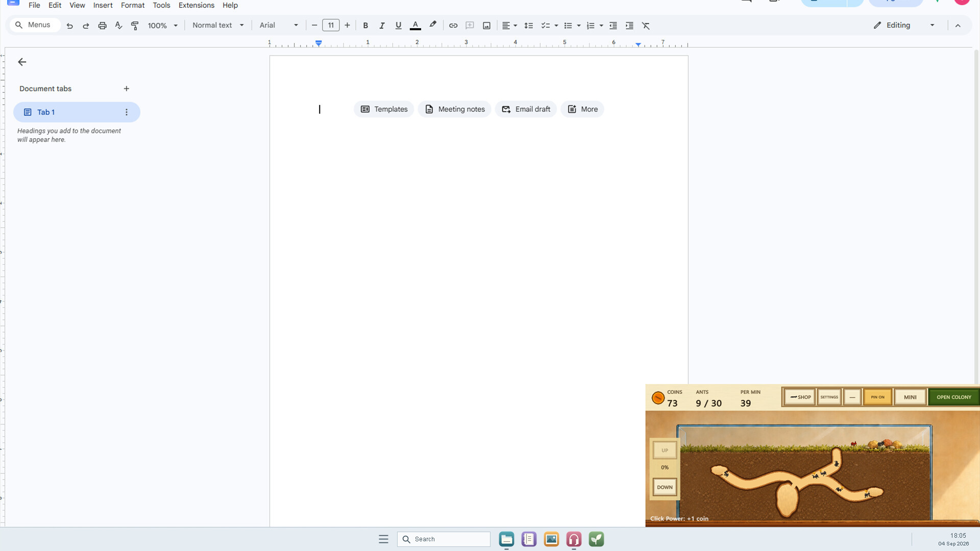Image resolution: width=980 pixels, height=551 pixels.
Task: Open the zoom level dropdown
Action: (x=162, y=26)
